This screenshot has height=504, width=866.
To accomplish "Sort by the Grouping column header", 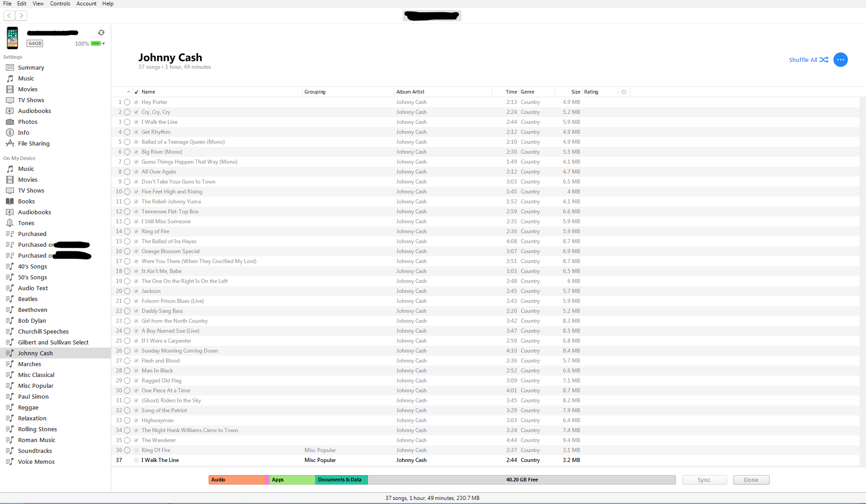I will tap(348, 92).
